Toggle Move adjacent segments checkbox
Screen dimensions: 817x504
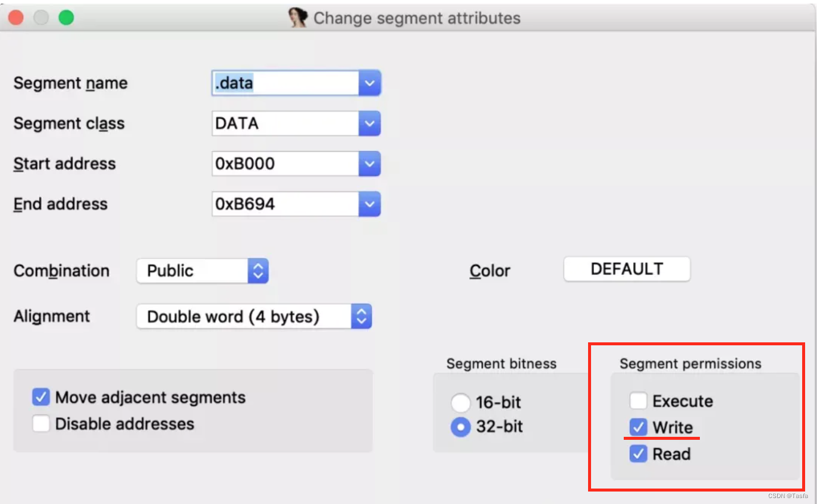click(41, 397)
